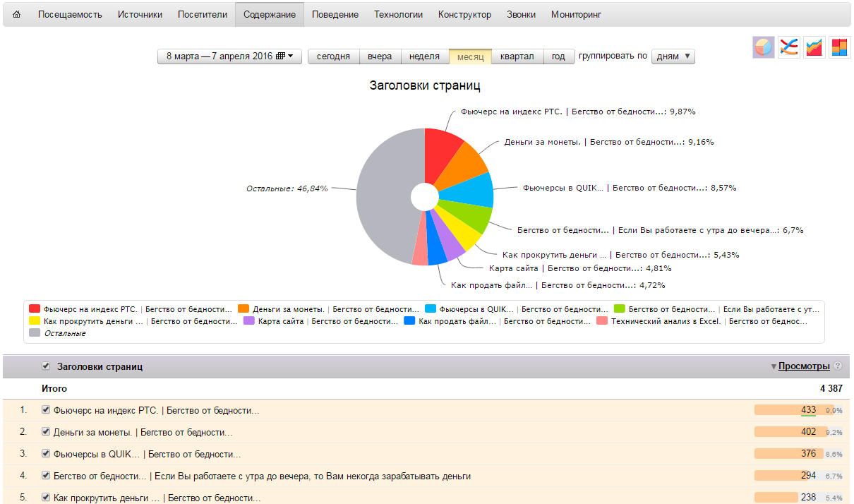854x504 pixels.
Task: Switch to the line chart view
Action: (x=789, y=47)
